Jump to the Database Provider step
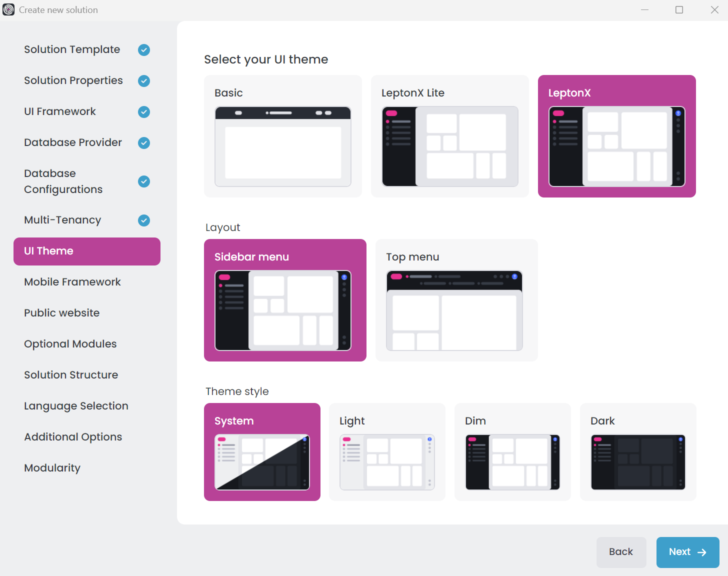Screen dimensions: 728x576 pyautogui.click(x=87, y=142)
